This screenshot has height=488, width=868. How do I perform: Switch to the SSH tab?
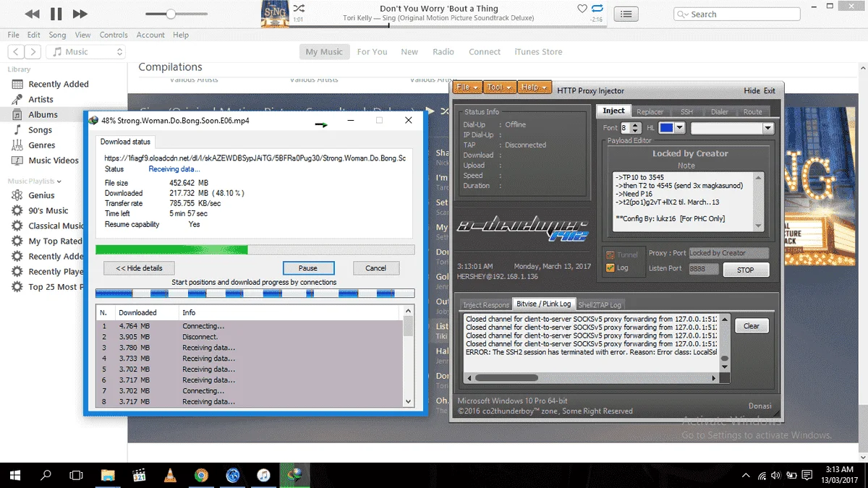coord(686,112)
